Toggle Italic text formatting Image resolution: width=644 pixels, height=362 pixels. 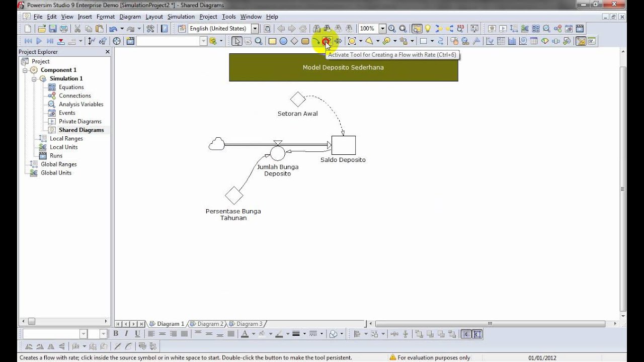point(126,334)
